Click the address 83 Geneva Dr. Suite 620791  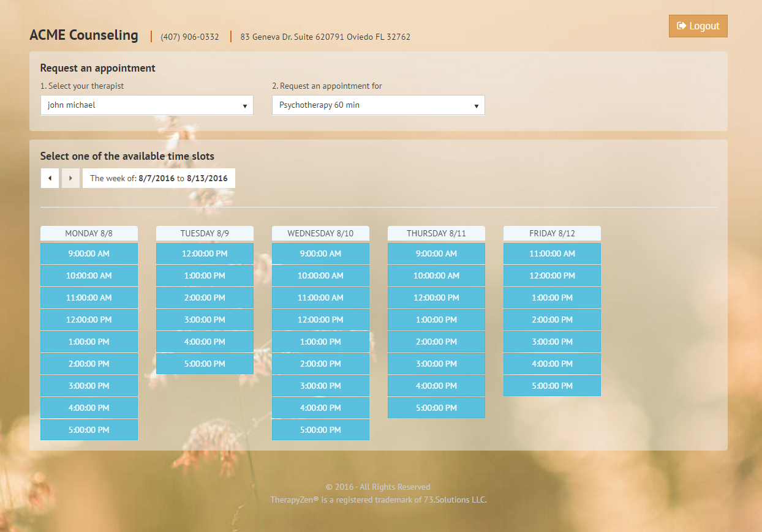pos(325,37)
